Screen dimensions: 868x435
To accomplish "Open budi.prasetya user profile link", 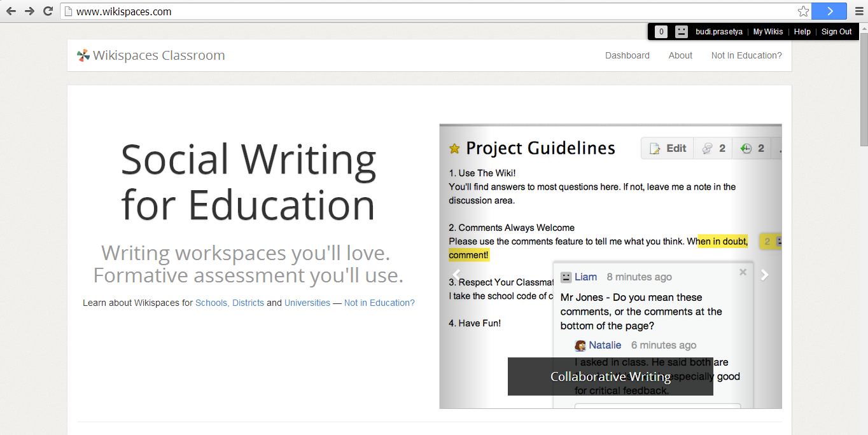I will [719, 32].
